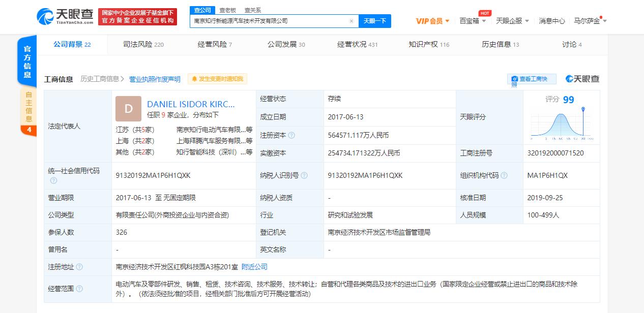Select 南京经济技术开发区市场监督管理局 text
The width and height of the screenshot is (644, 313).
(x=379, y=232)
